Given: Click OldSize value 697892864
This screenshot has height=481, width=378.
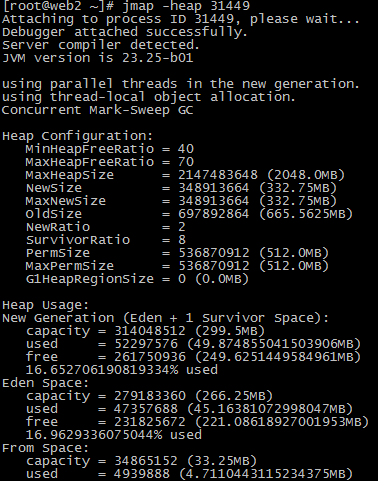Looking at the screenshot, I should [x=214, y=214].
